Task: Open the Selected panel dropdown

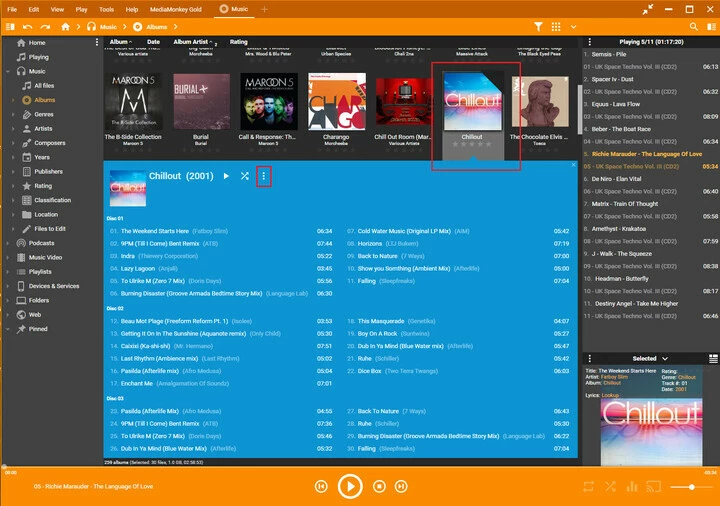Action: 665,358
